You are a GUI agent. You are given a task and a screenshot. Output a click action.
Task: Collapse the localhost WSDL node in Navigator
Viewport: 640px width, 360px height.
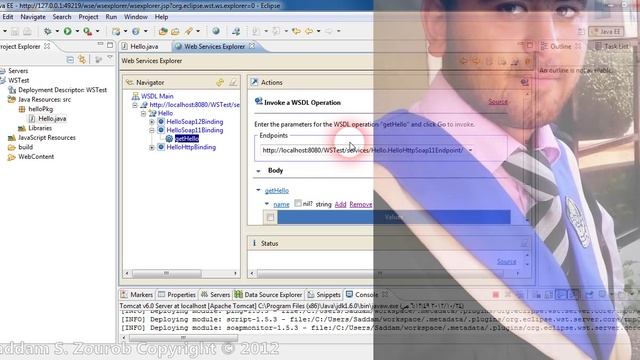coord(135,105)
